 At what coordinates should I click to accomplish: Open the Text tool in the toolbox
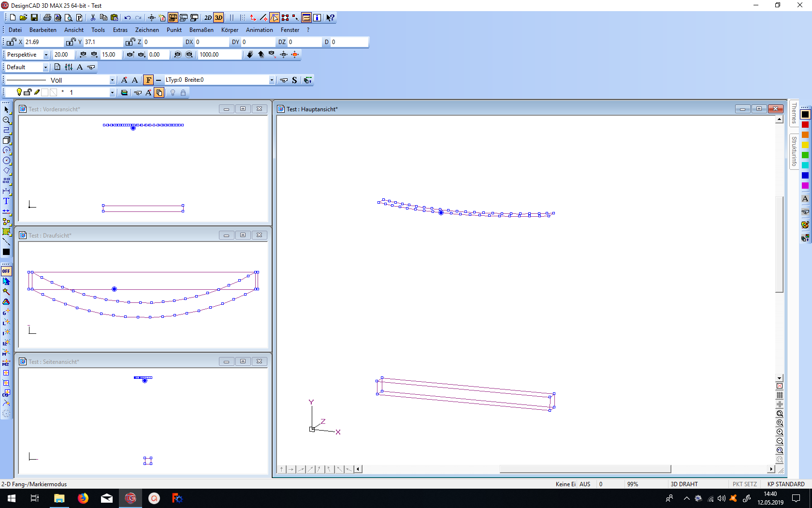click(7, 201)
